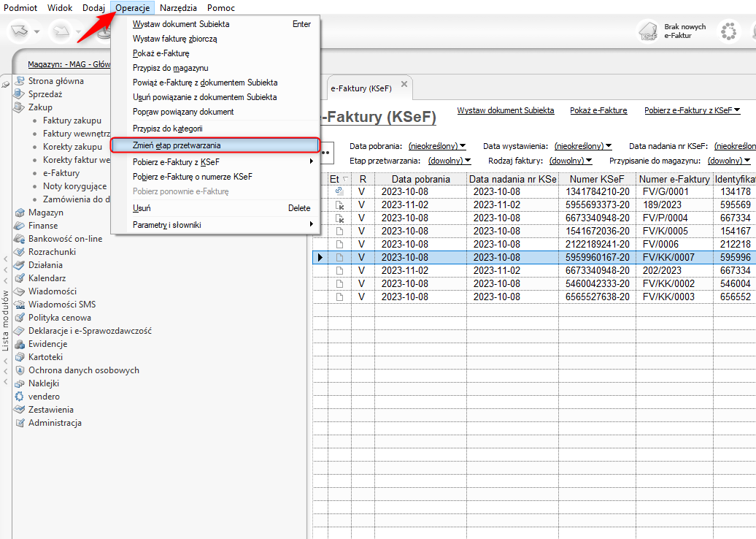Open the Wiadomości SMS module icon
Screen dimensions: 756x539
[20, 305]
